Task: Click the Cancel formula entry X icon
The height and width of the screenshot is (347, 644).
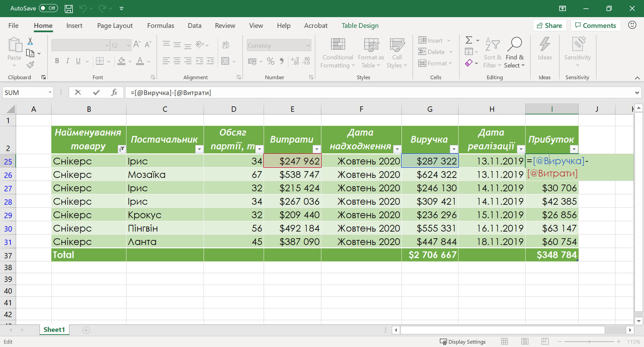Action: (78, 93)
